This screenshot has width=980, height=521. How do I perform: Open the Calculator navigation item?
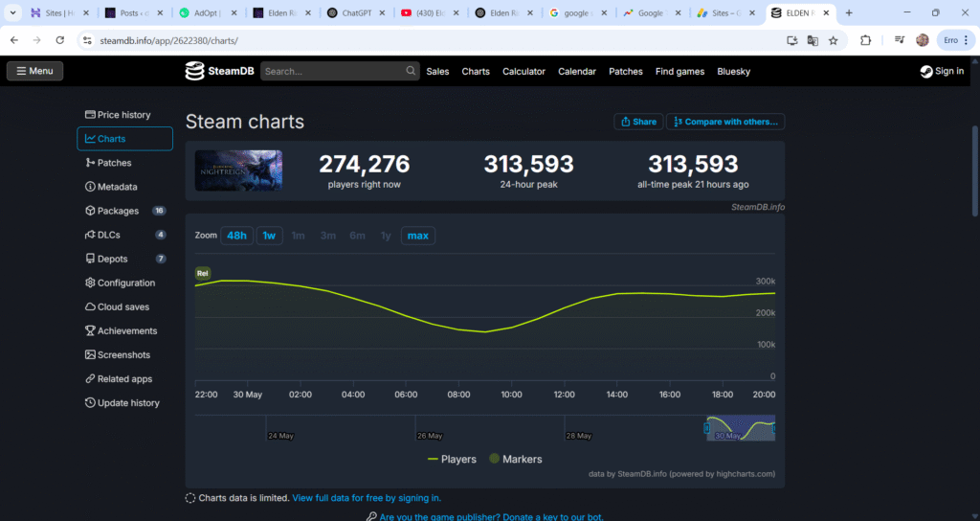[523, 71]
